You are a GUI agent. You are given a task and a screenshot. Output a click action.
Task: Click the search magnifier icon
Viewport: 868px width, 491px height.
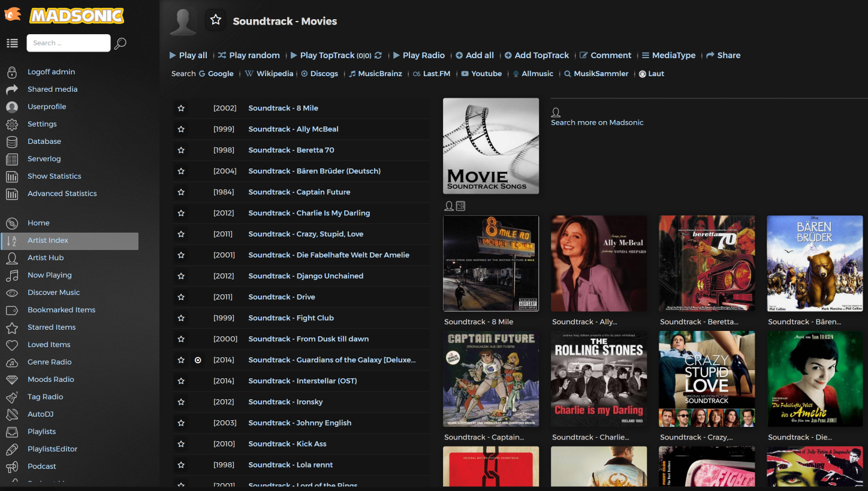coord(120,43)
